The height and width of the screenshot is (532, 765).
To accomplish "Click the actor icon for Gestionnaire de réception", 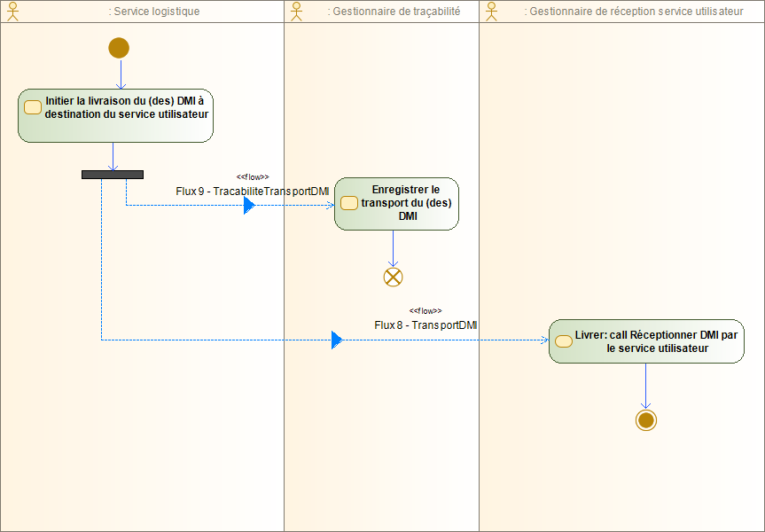I will click(x=489, y=12).
